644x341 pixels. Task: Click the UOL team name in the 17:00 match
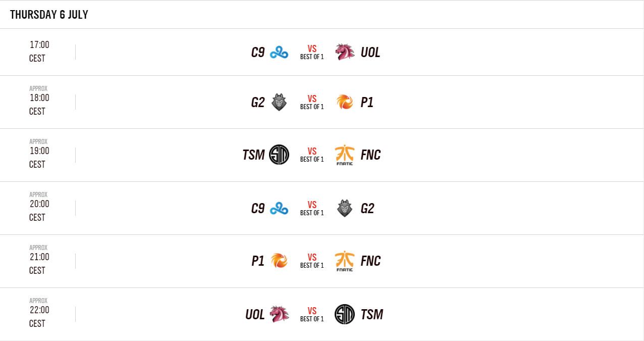(370, 53)
